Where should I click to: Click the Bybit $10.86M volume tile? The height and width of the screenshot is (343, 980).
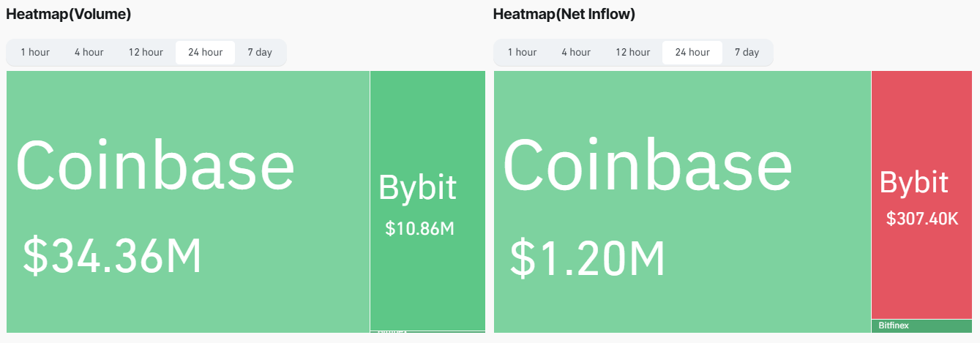point(427,200)
